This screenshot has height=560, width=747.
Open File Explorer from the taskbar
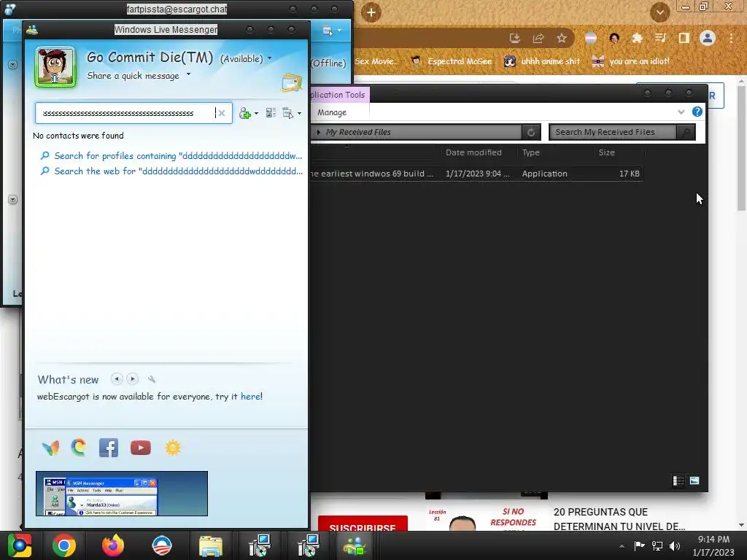[211, 545]
